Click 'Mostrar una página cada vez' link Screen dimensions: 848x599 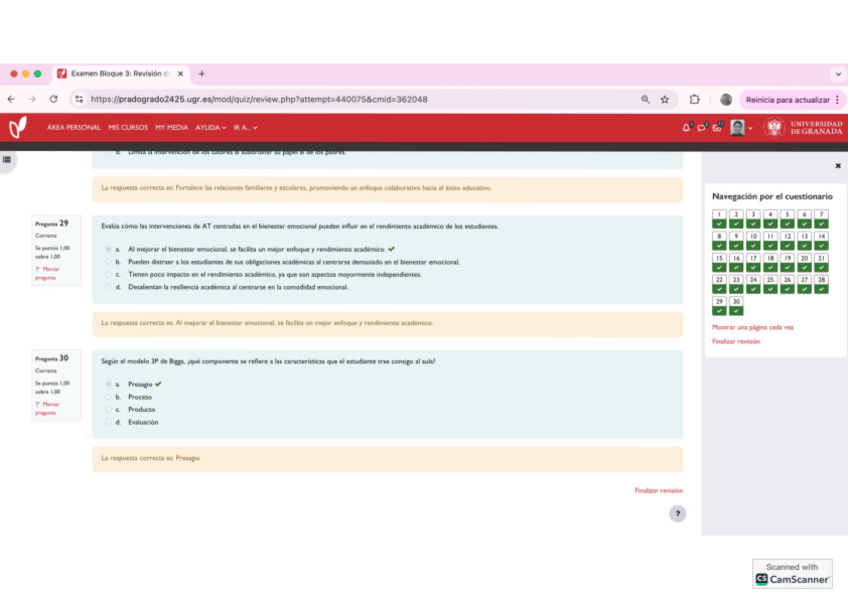click(x=752, y=327)
